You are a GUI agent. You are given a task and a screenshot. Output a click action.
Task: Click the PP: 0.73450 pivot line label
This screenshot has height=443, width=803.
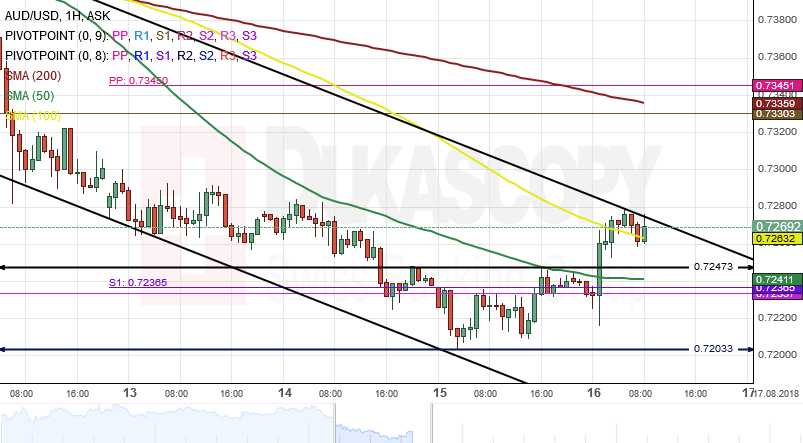(138, 80)
